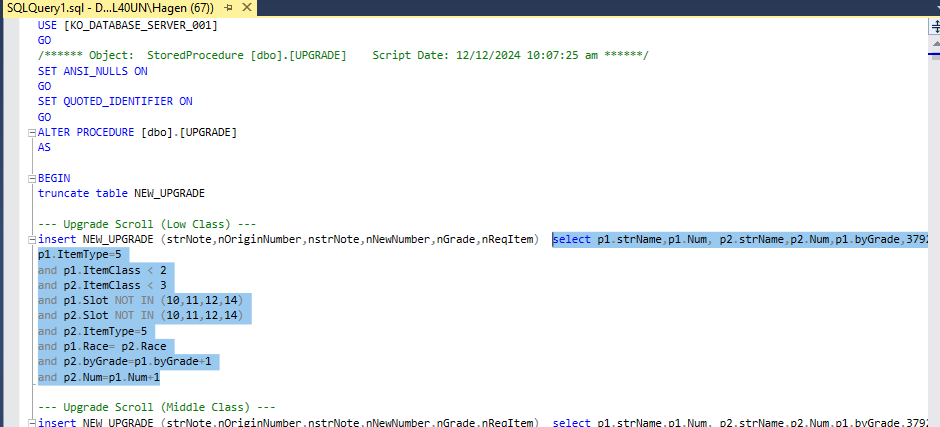Viewport: 940px width, 427px height.
Task: Close the SQLQuery1.sql tab
Action: pos(245,8)
